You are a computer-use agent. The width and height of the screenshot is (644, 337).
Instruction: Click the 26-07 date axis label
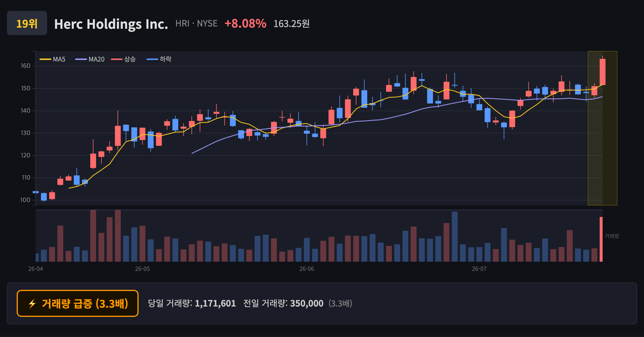click(x=479, y=269)
